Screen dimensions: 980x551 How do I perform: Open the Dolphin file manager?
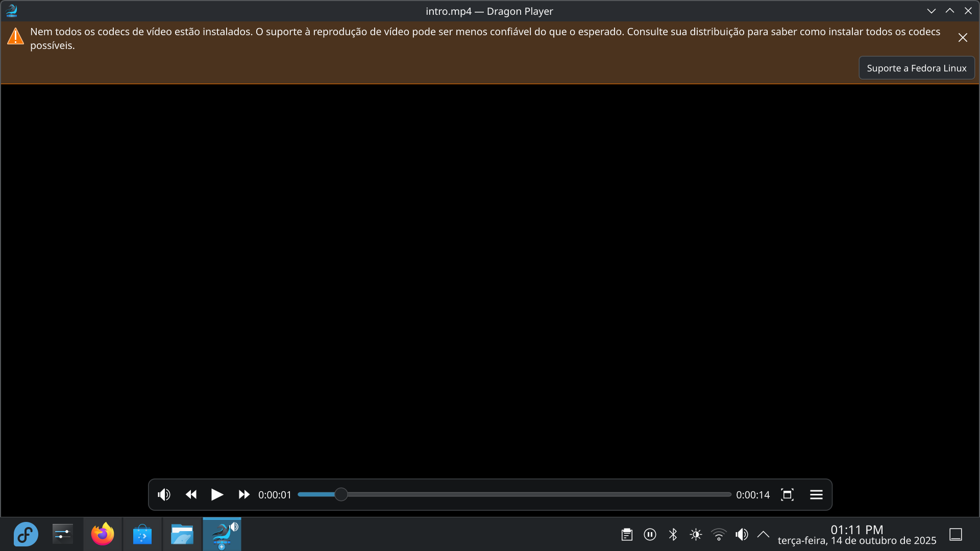click(x=182, y=534)
